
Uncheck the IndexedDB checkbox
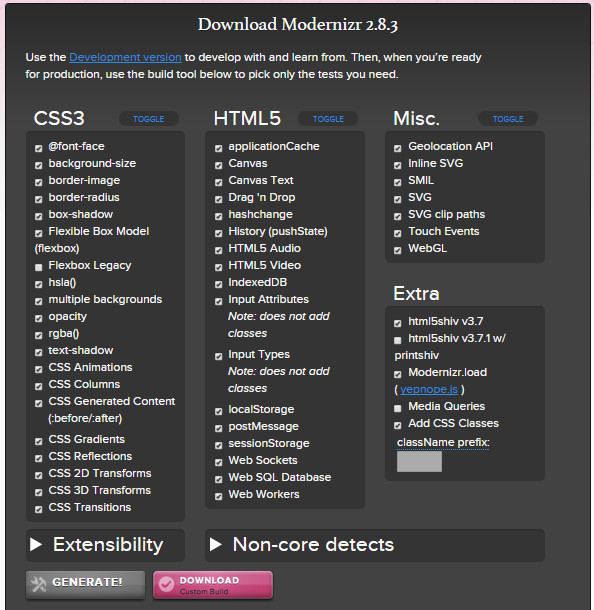click(219, 284)
